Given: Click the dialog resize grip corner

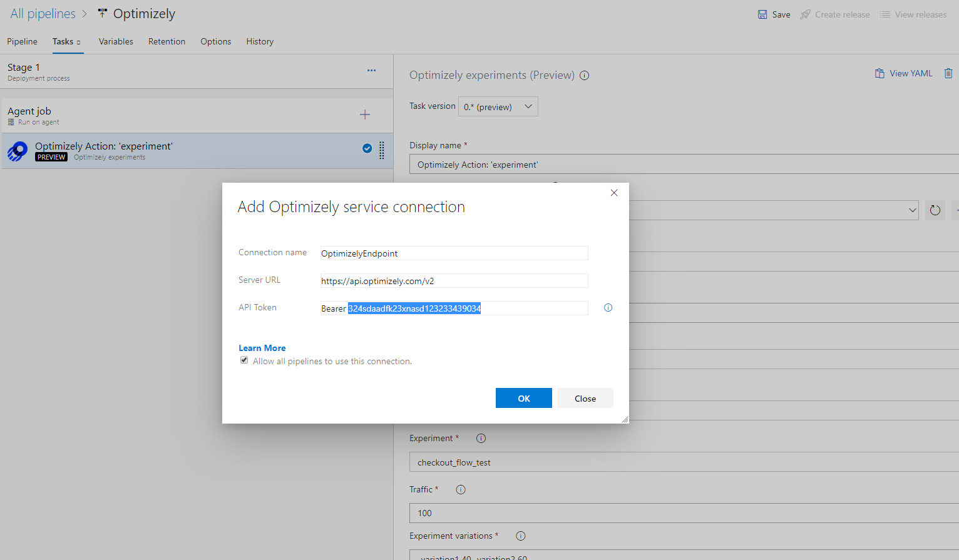Looking at the screenshot, I should coord(625,419).
